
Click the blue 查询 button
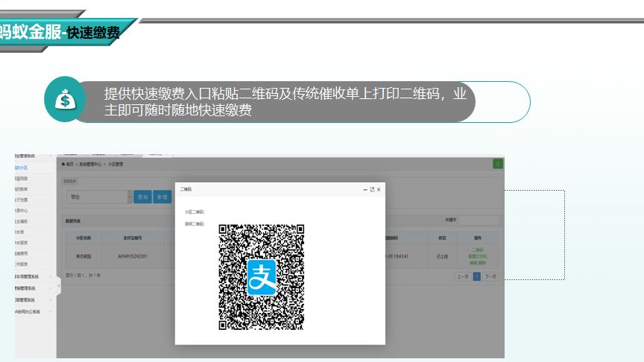click(142, 197)
